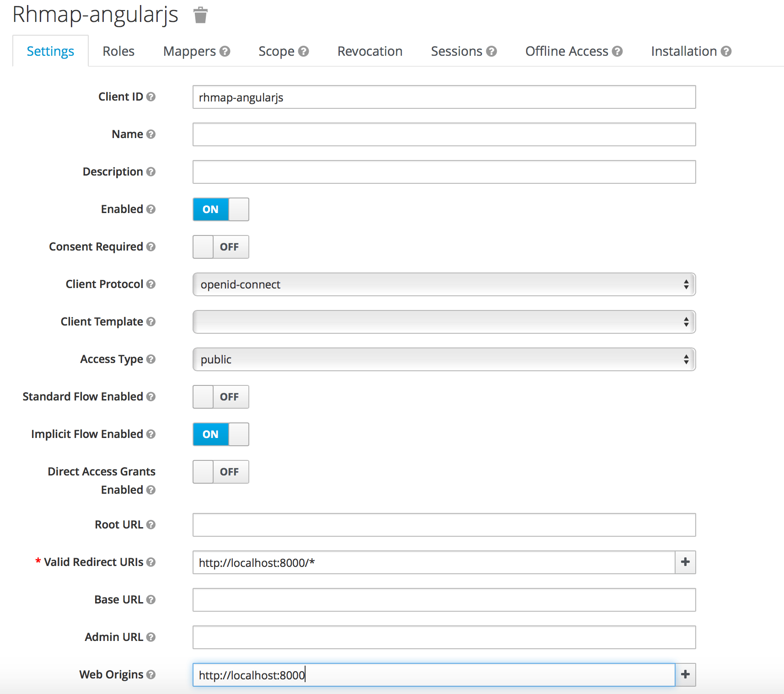Show the Offline Access tab help tooltip
This screenshot has width=784, height=694.
coord(618,52)
